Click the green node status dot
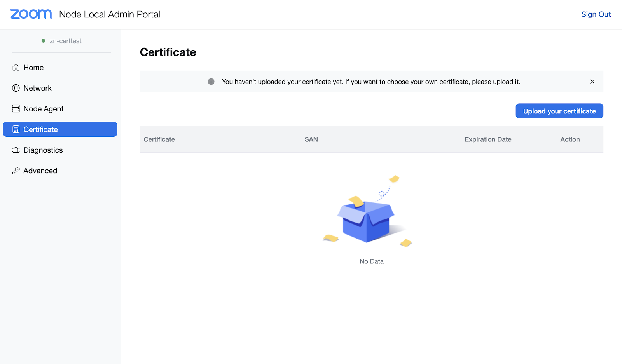This screenshot has width=622, height=364. 44,41
